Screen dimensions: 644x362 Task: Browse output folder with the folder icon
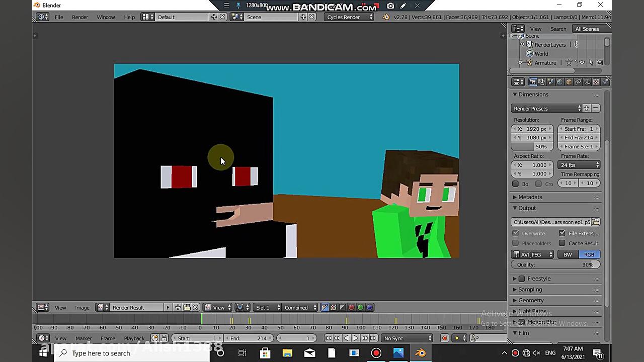[596, 222]
